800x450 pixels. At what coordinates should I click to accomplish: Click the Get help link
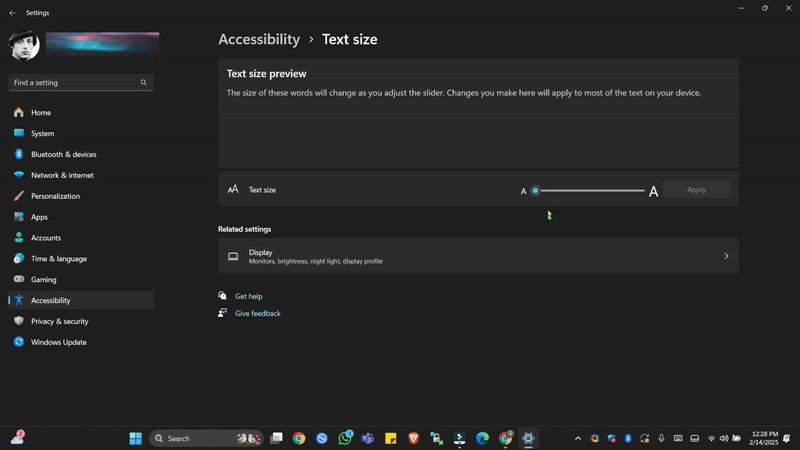click(x=249, y=296)
